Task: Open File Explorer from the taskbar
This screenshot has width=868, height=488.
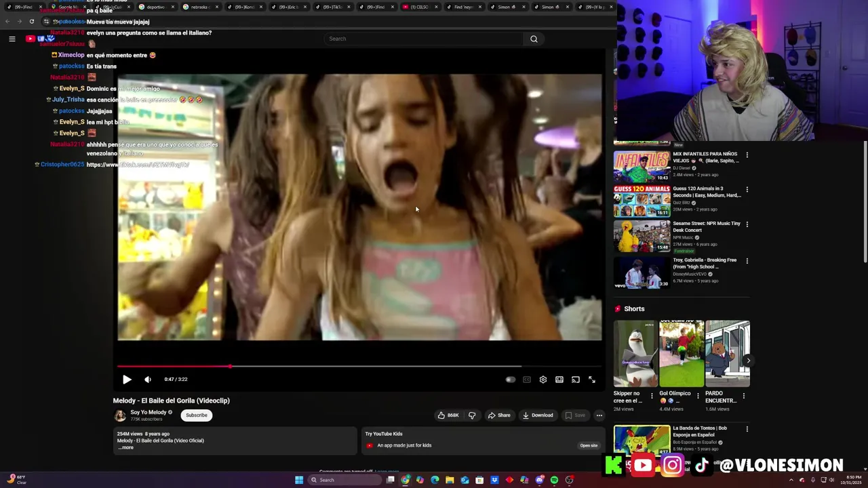Action: (450, 480)
